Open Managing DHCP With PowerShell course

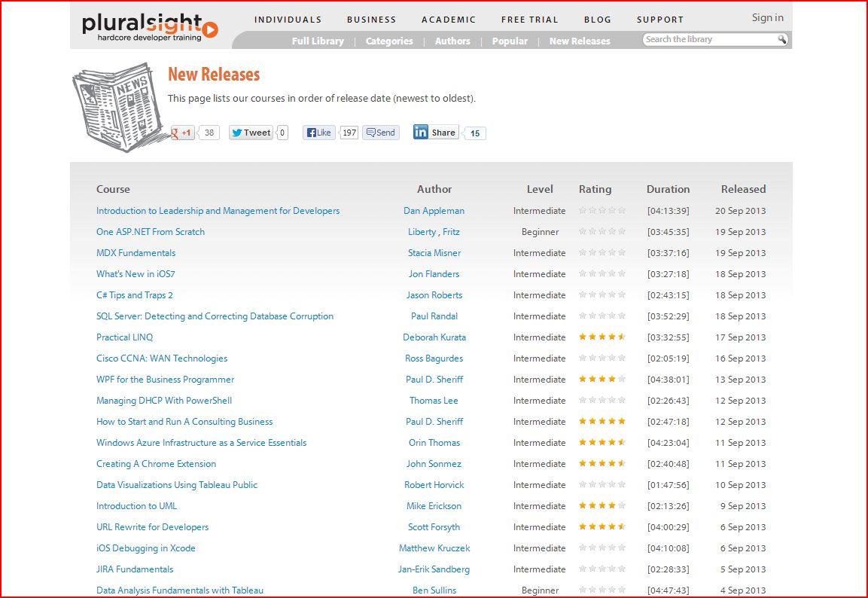tap(164, 401)
